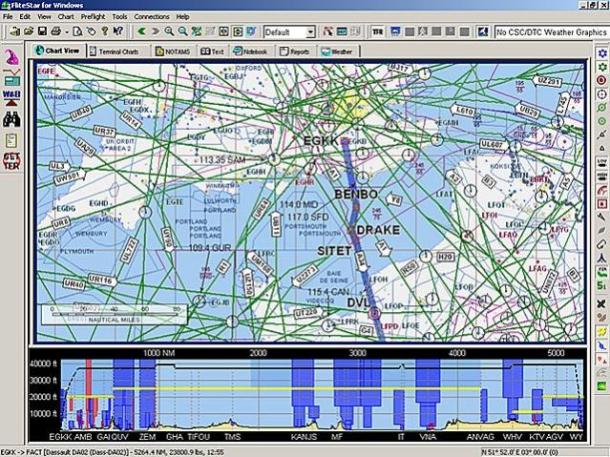Click the EGKK -> FACT route status text

tap(112, 452)
